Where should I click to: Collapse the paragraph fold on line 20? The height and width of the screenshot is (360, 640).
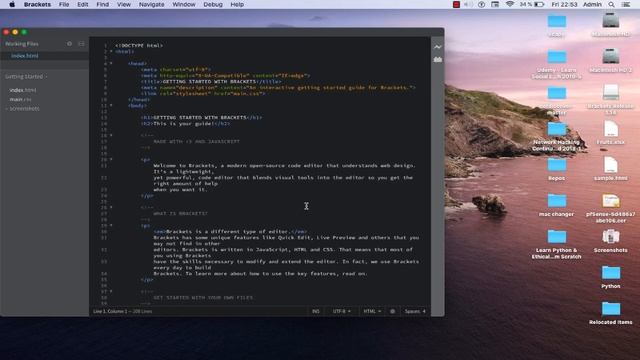(111, 159)
